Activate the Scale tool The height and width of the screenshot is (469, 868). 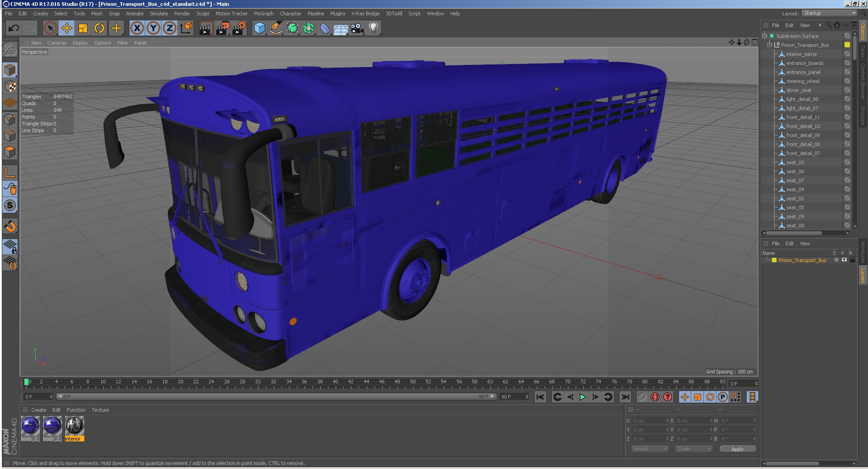[x=83, y=28]
